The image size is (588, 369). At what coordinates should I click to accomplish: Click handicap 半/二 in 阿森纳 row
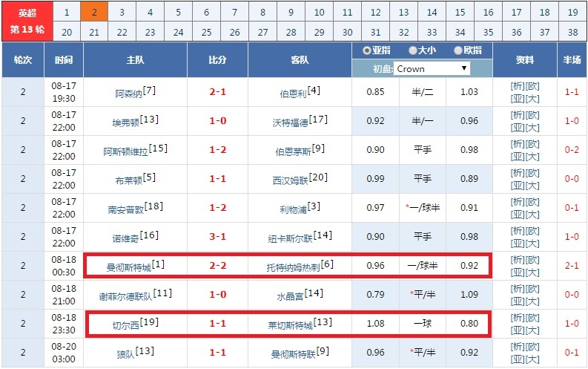pos(422,91)
